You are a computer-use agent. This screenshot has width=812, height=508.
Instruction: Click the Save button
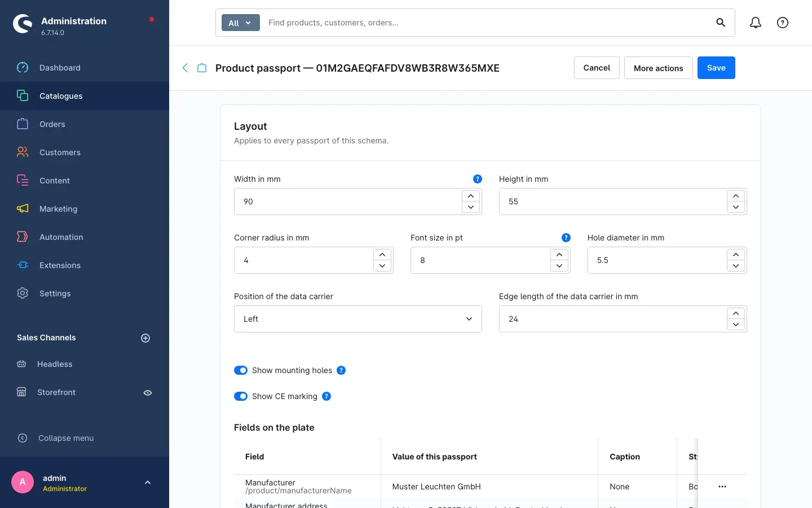(716, 68)
